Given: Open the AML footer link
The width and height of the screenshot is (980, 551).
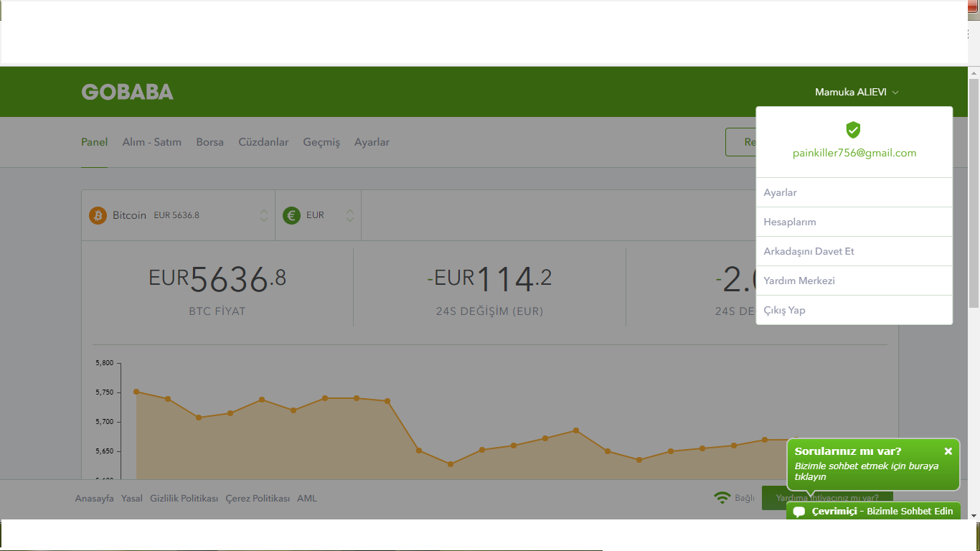Looking at the screenshot, I should coord(307,498).
